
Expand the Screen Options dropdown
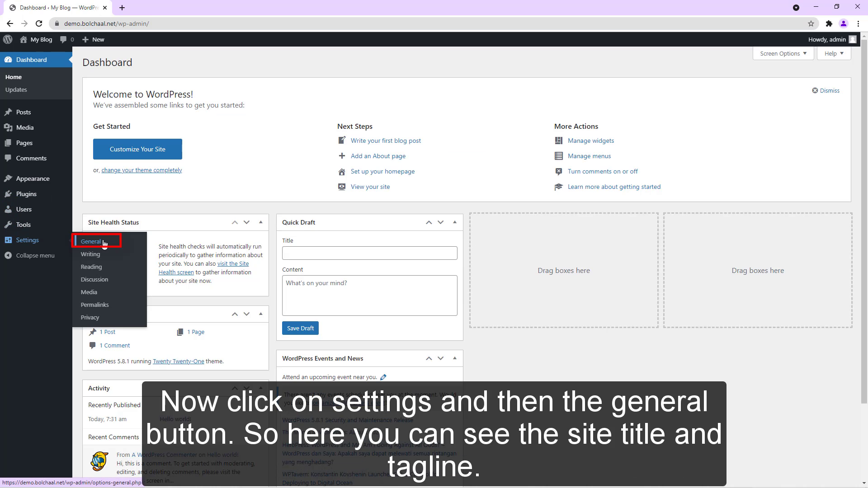click(x=783, y=53)
